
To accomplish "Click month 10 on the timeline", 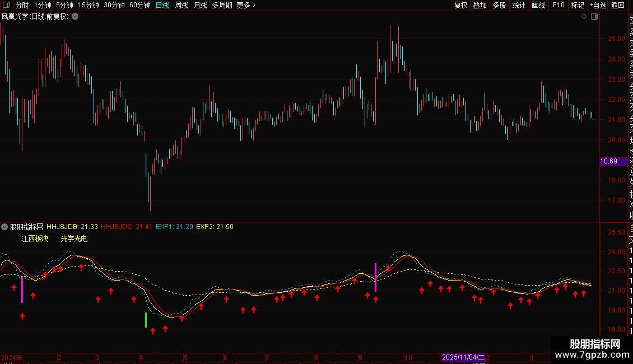I will [x=408, y=357].
